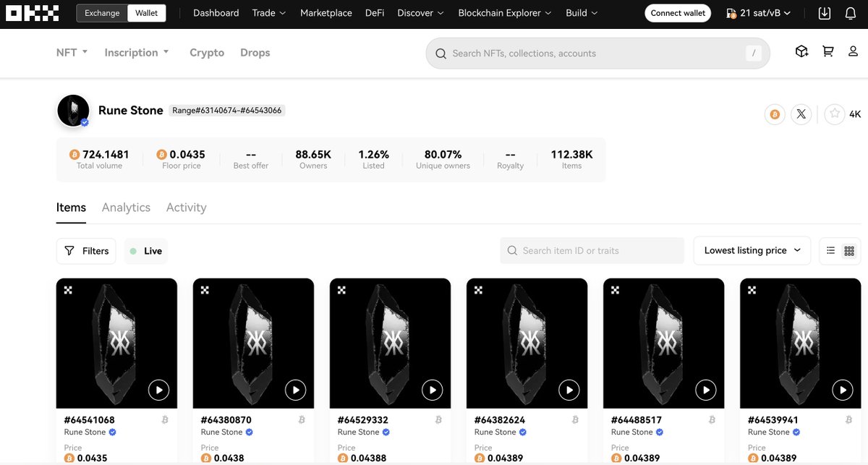868x465 pixels.
Task: Switch to Wallet mode
Action: [x=146, y=13]
